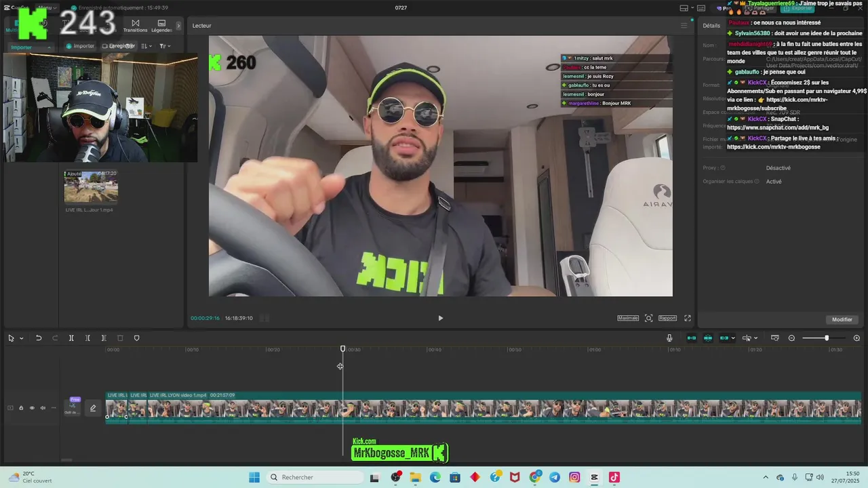Redo the last undone action
The height and width of the screenshot is (488, 868).
click(55, 338)
